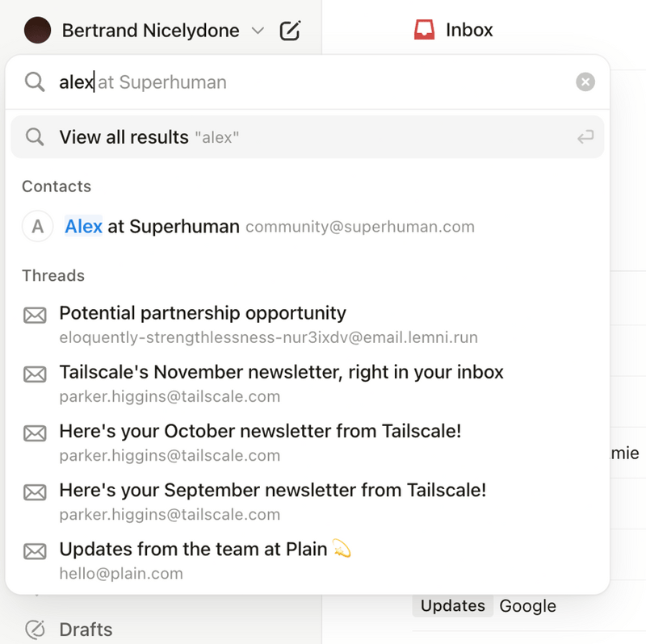Click the Drafts icon in the sidebar

(36, 629)
